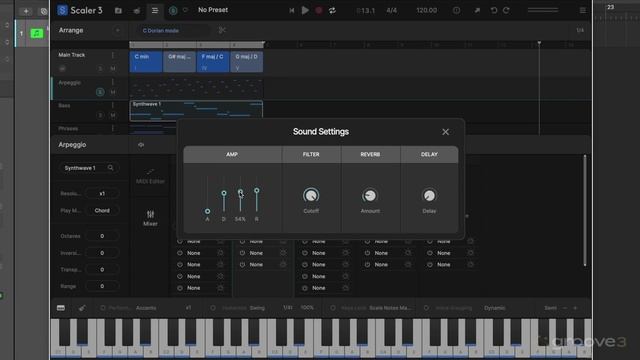Click the reverb Amount knob
The width and height of the screenshot is (640, 360).
click(x=370, y=196)
